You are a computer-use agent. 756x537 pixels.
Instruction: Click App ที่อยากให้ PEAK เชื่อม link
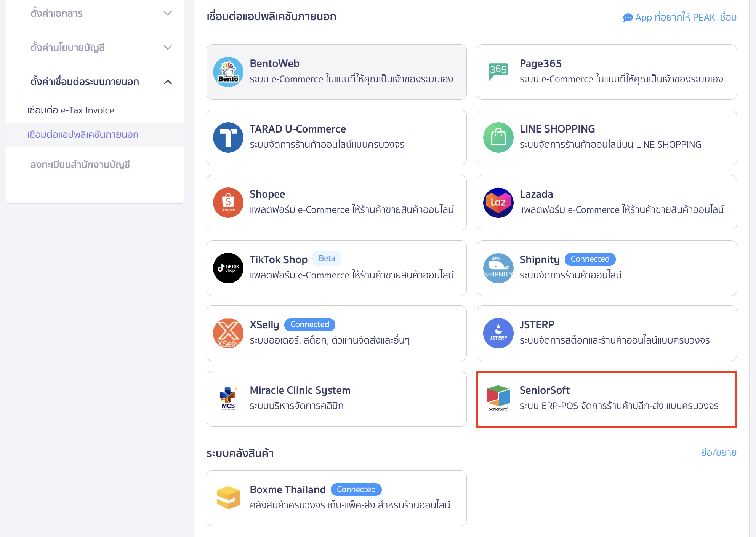tap(680, 18)
